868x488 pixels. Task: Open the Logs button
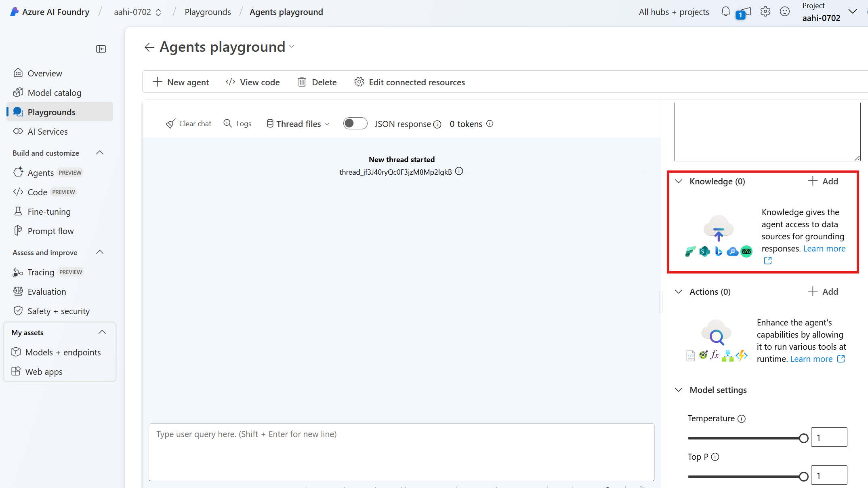[x=237, y=124]
